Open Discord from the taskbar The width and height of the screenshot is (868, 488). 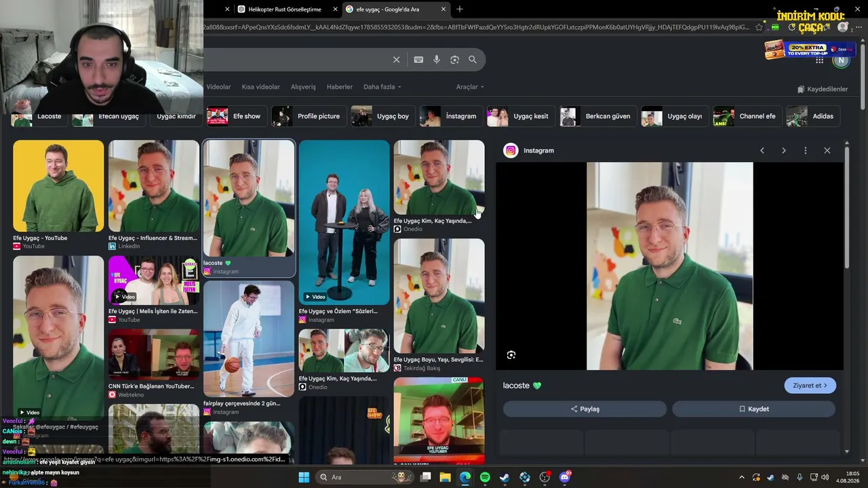pos(565,477)
